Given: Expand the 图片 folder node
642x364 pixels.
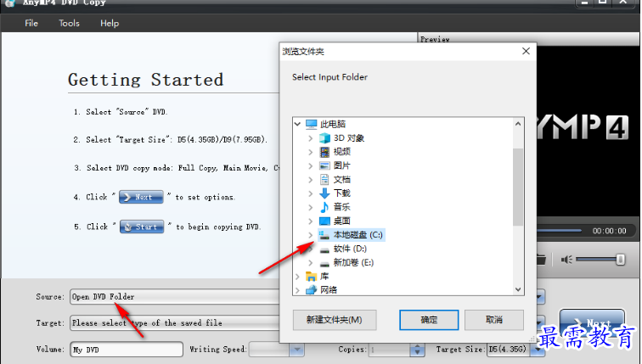Looking at the screenshot, I should click(x=310, y=165).
